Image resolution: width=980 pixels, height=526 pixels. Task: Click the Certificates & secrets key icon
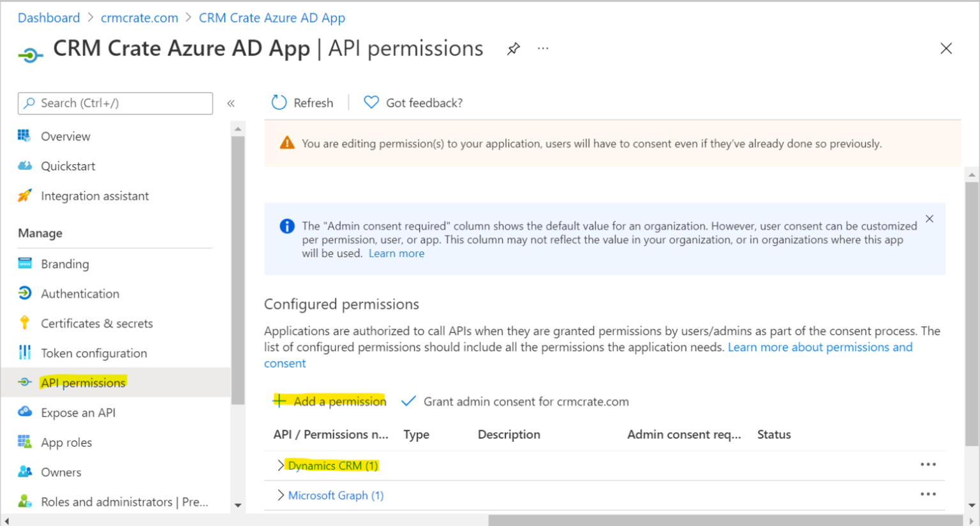click(x=24, y=323)
